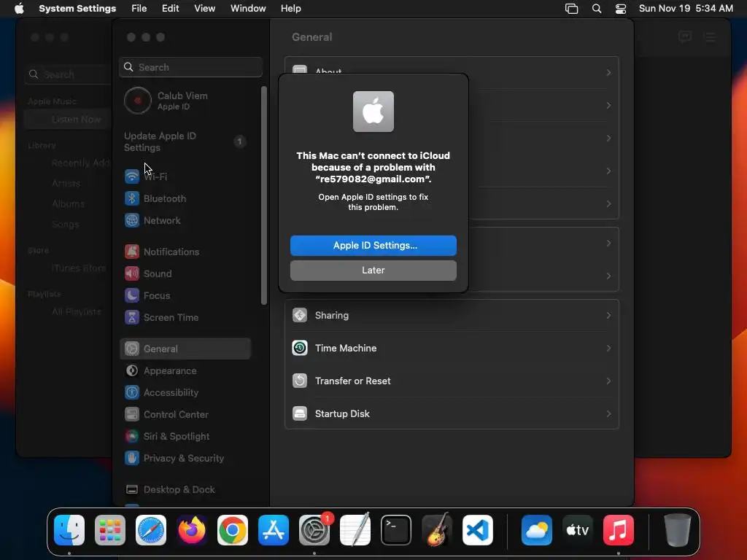Expand the About row chevron
The height and width of the screenshot is (560, 747).
608,72
